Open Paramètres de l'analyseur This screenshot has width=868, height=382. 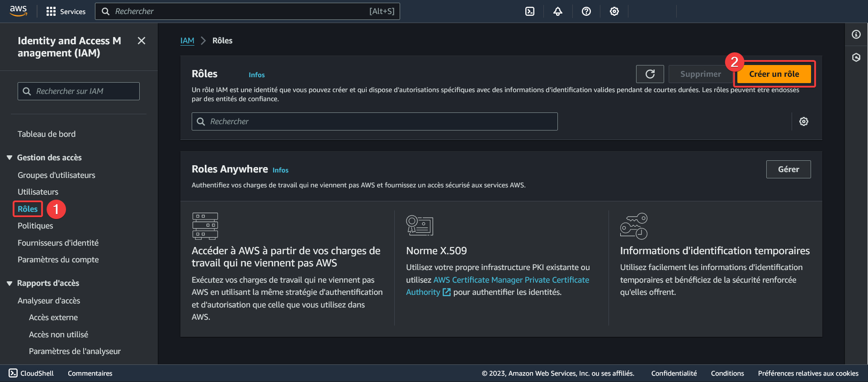coord(75,351)
